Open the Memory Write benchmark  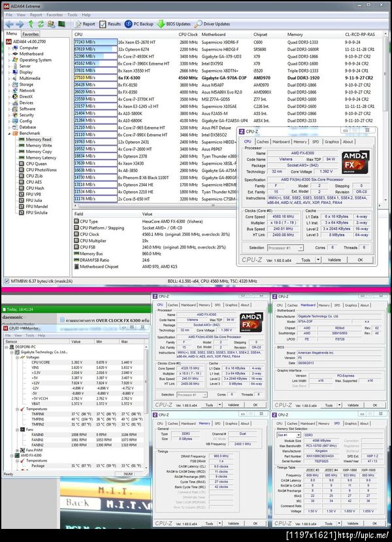[39, 146]
